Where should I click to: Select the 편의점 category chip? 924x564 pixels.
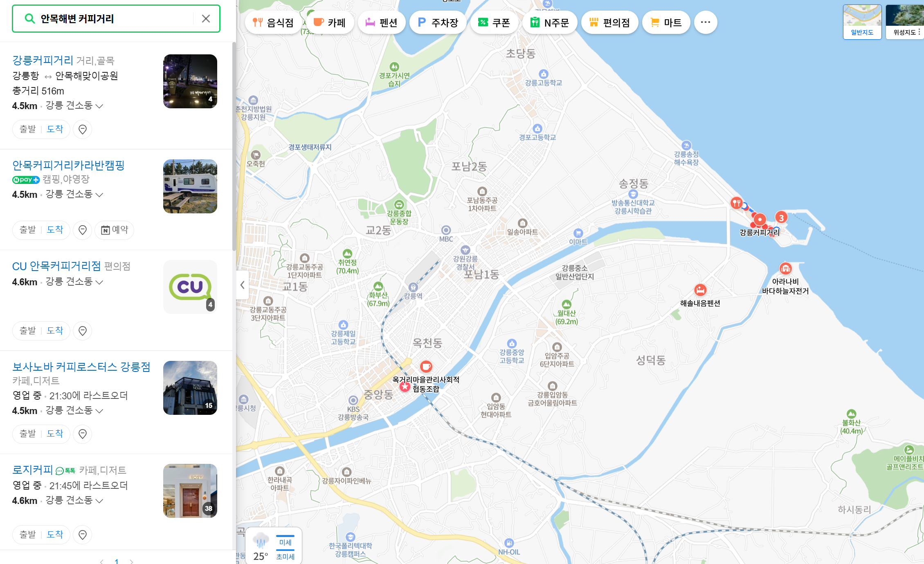click(609, 22)
